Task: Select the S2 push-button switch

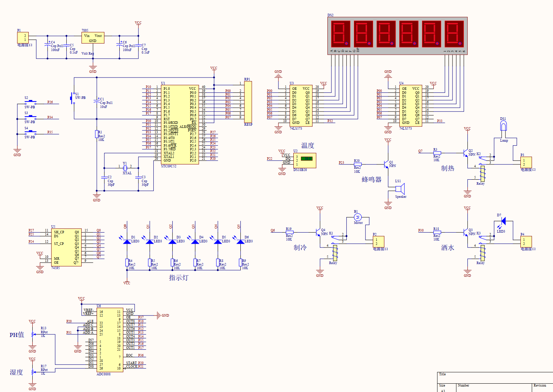Action: tap(30, 102)
